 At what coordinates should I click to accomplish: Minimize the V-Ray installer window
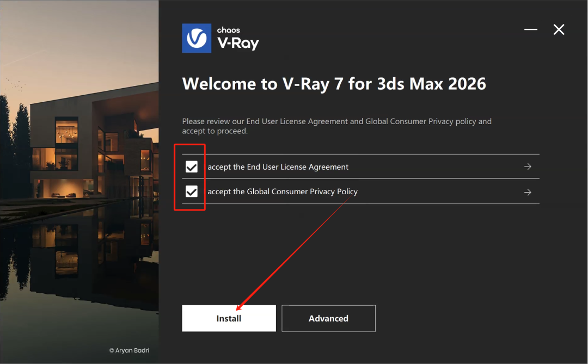(531, 29)
